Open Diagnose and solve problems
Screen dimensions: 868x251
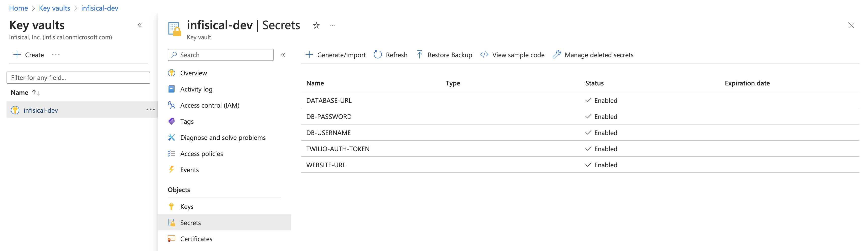tap(223, 137)
